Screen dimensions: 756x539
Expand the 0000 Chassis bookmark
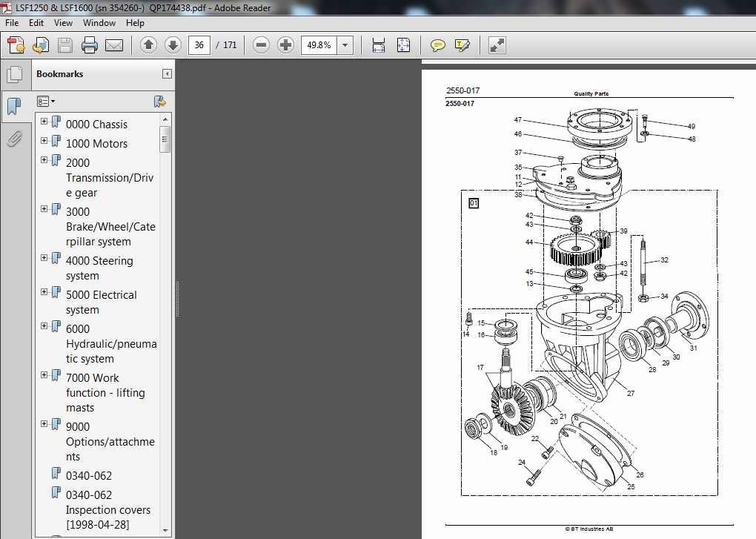coord(44,121)
